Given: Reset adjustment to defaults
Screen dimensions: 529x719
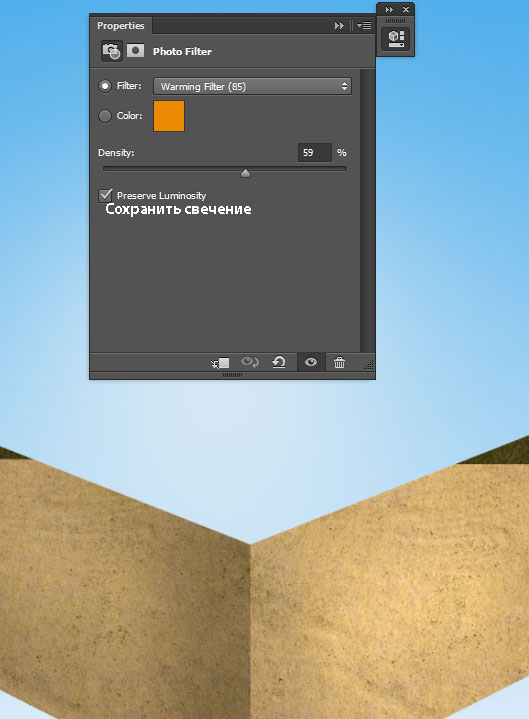Looking at the screenshot, I should pyautogui.click(x=279, y=362).
